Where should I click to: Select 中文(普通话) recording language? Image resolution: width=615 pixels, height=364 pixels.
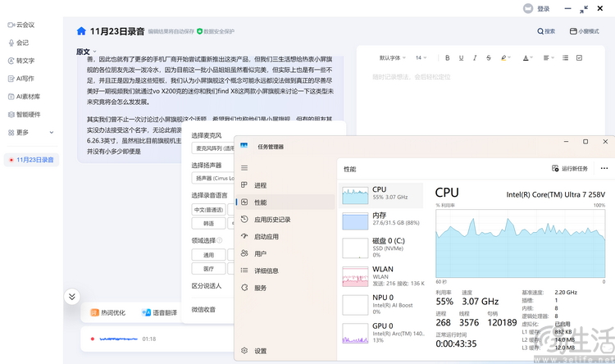[x=208, y=210]
